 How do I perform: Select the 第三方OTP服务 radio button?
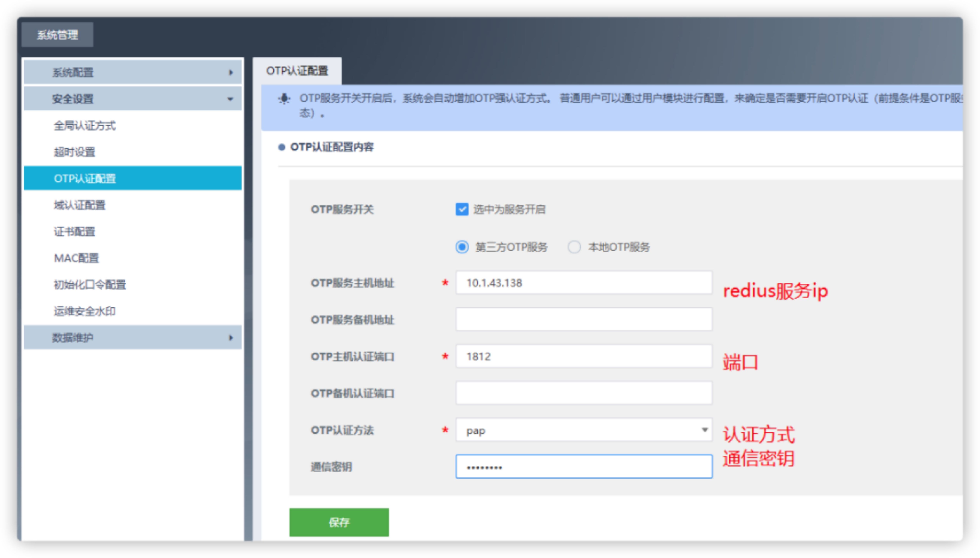(462, 247)
